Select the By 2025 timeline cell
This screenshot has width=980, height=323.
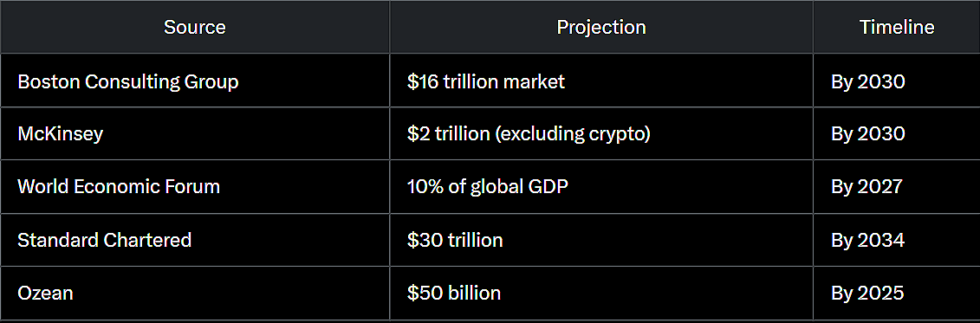tap(896, 293)
